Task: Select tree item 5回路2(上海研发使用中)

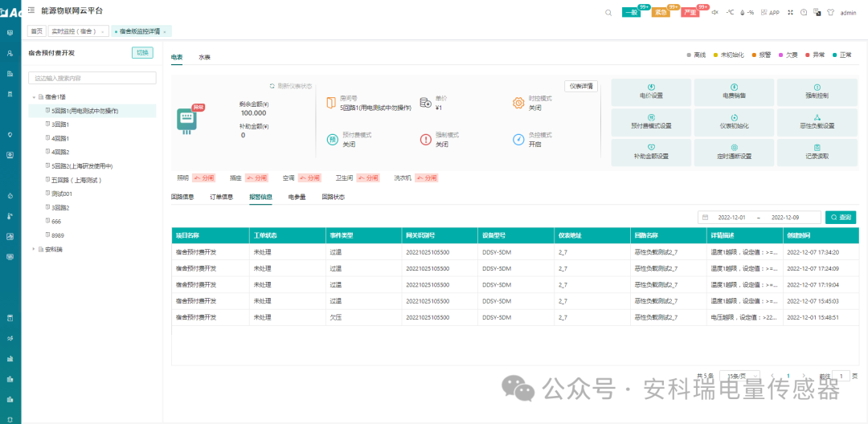Action: pyautogui.click(x=82, y=166)
